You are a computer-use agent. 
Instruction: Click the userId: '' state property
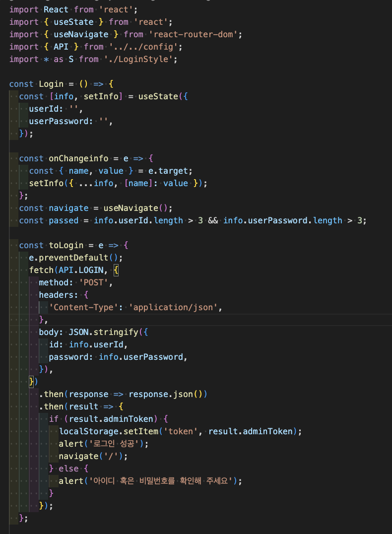56,109
